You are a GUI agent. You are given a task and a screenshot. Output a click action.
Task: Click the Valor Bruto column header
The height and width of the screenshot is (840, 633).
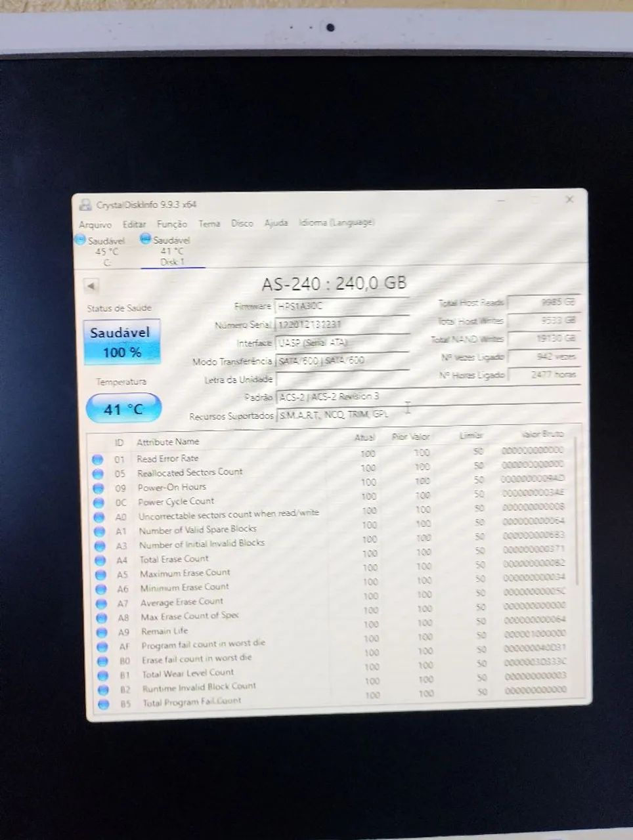tap(542, 434)
